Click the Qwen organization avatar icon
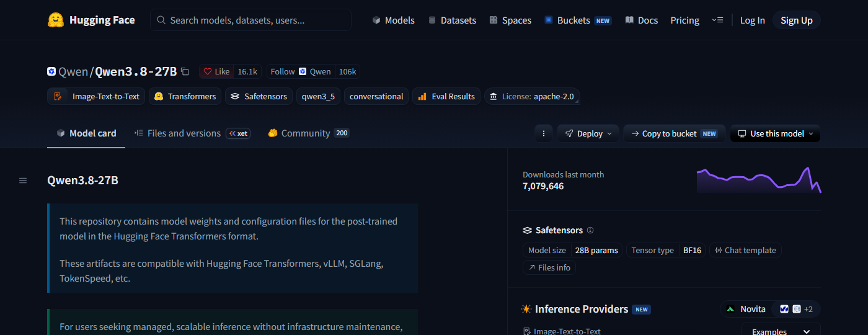 [x=51, y=71]
